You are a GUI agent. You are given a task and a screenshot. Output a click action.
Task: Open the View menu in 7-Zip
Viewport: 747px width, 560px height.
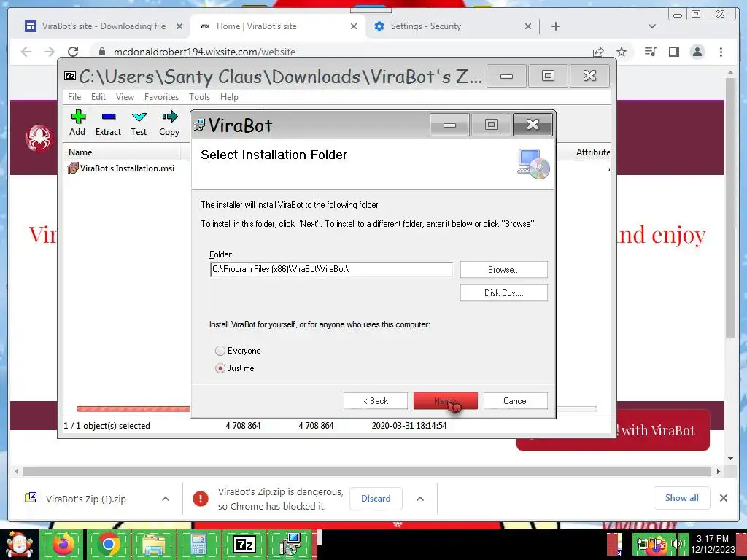pyautogui.click(x=125, y=97)
